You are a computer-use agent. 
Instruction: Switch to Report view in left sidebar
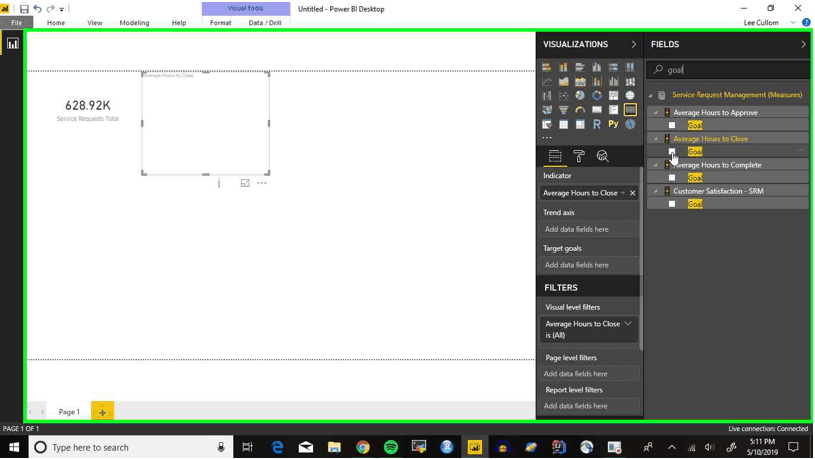[x=12, y=44]
